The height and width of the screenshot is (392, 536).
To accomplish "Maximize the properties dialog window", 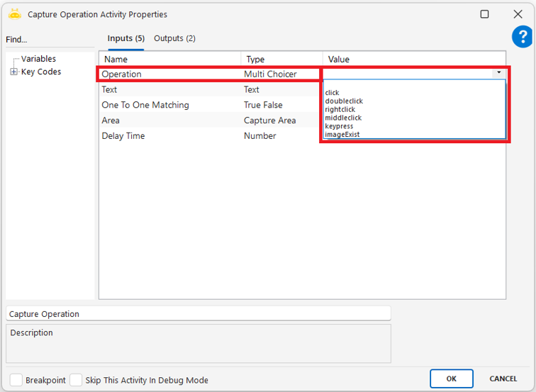I will coord(484,14).
